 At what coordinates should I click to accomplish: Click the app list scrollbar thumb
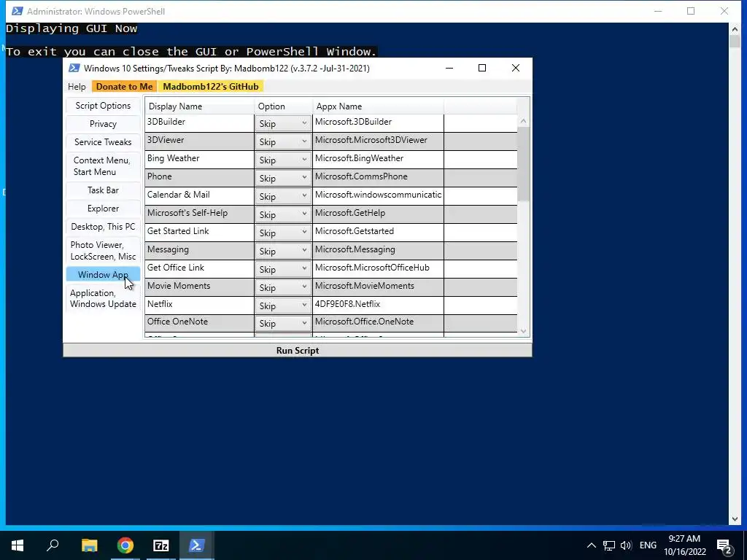[x=524, y=164]
